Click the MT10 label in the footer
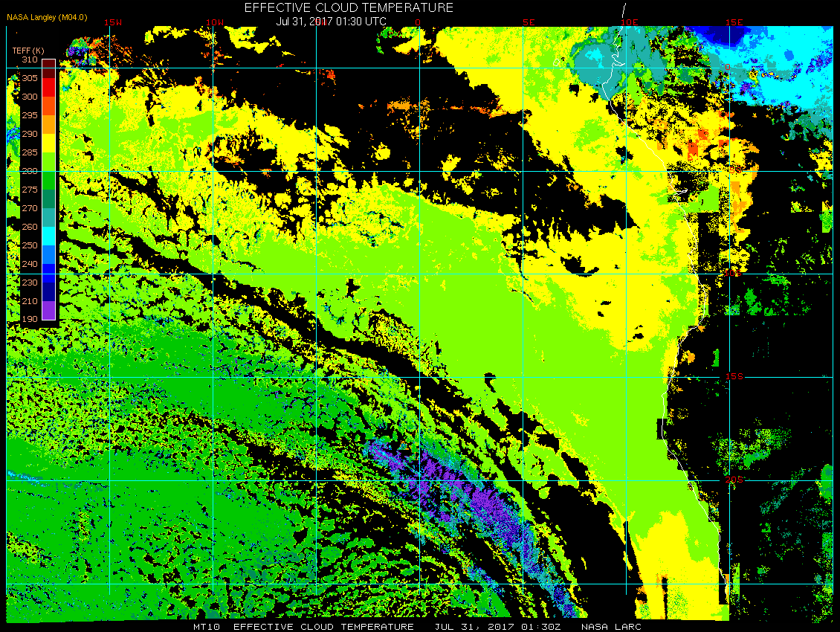 pyautogui.click(x=206, y=627)
